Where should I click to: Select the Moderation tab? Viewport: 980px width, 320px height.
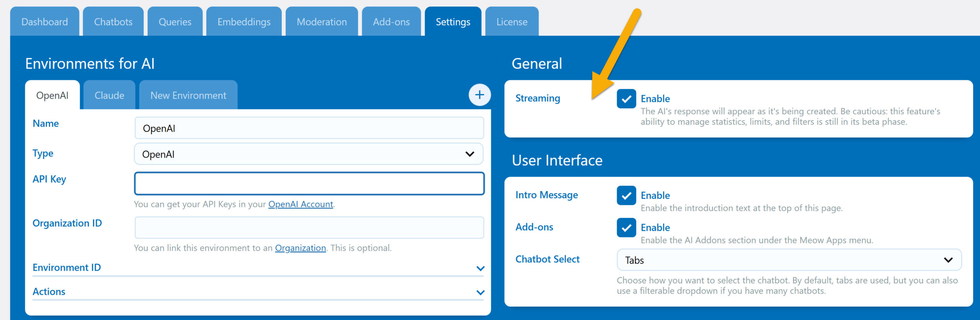pos(322,22)
